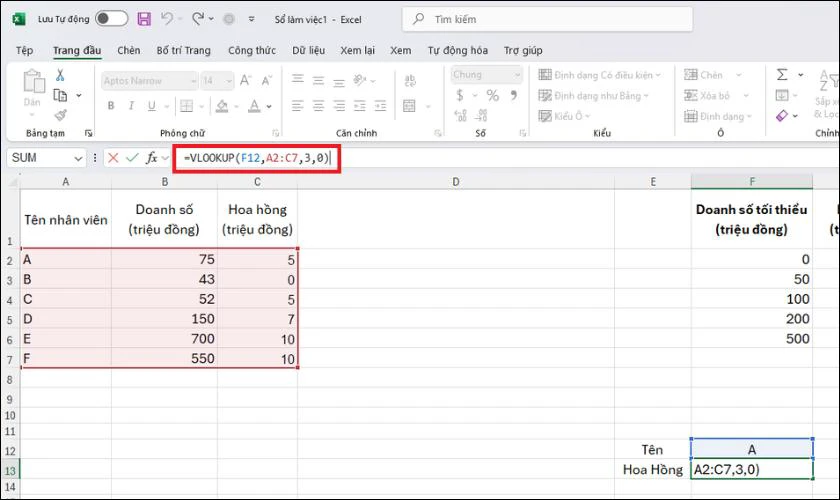840x500 pixels.
Task: Click the Orientation text rotate icon
Action: coord(359,80)
